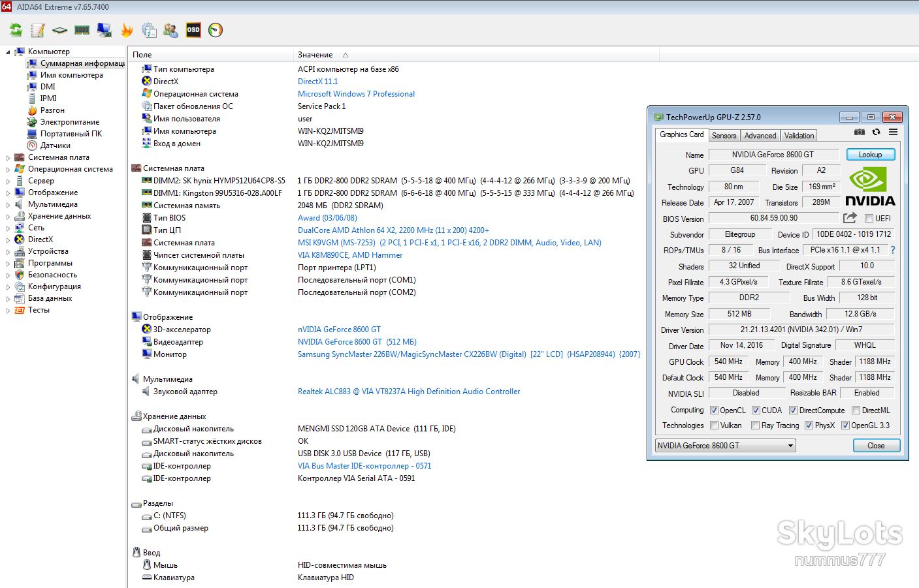Open the OSD panel icon
This screenshot has height=588, width=919.
coord(193,30)
